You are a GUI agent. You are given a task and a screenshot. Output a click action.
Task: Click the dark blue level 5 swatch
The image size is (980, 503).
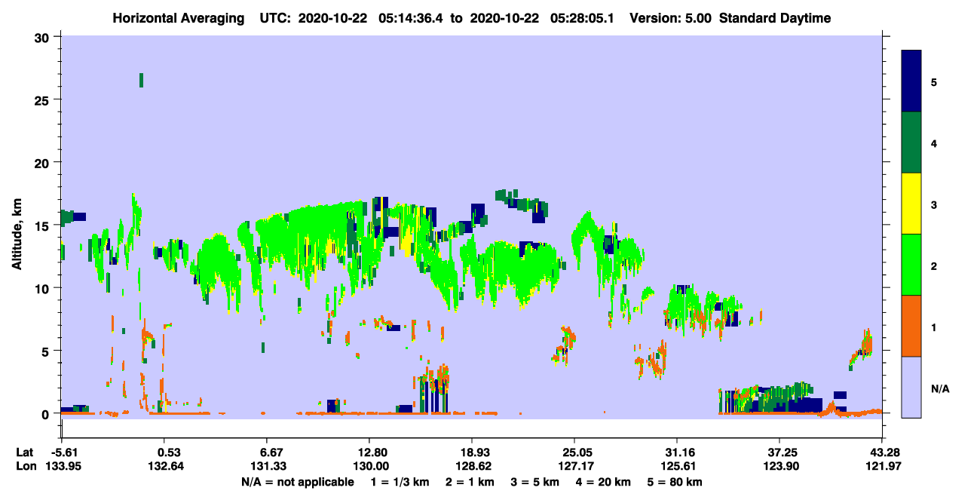[x=911, y=81]
